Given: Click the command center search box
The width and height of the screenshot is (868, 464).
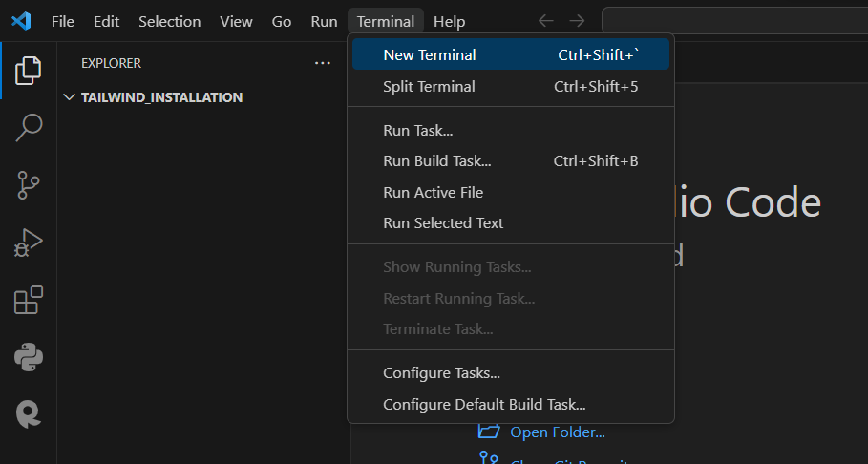Looking at the screenshot, I should click(x=734, y=21).
